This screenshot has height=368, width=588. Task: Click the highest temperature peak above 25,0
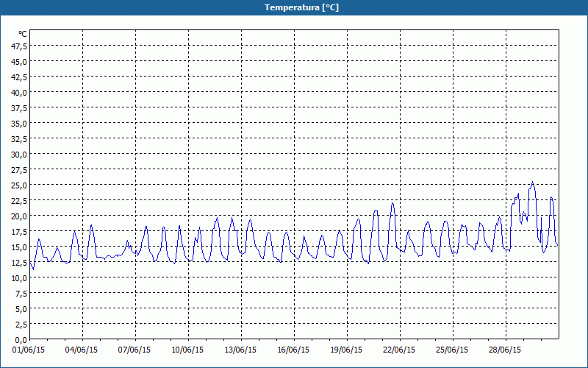(x=532, y=183)
